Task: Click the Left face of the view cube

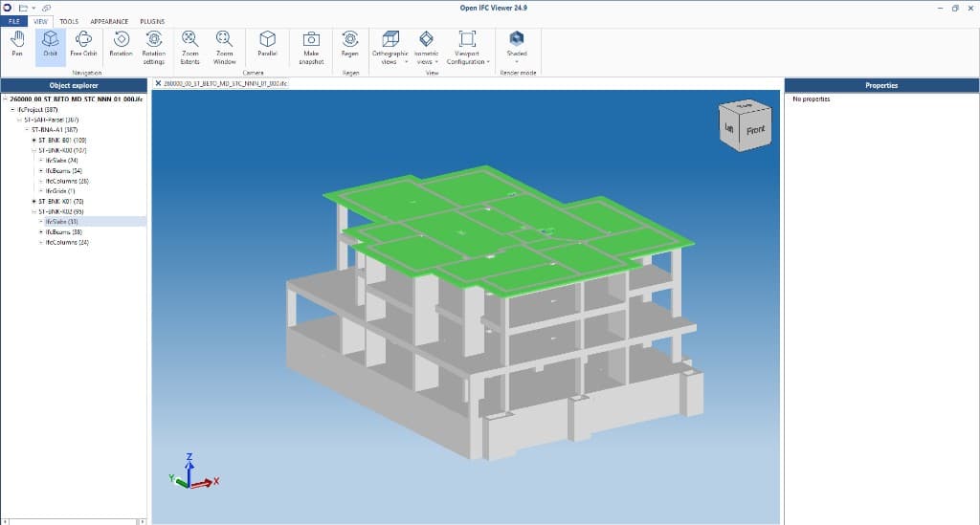Action: point(728,127)
